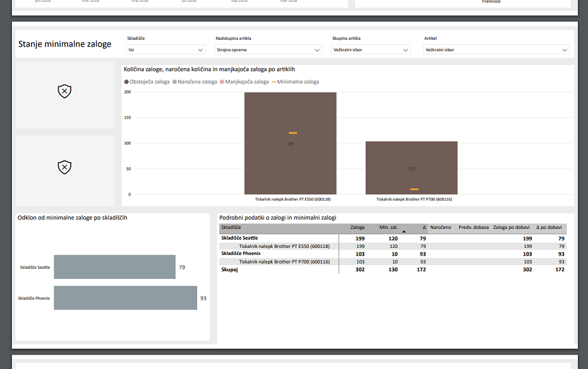Sort table by Zaloga po dobavi header
Image resolution: width=588 pixels, height=369 pixels.
pyautogui.click(x=512, y=228)
